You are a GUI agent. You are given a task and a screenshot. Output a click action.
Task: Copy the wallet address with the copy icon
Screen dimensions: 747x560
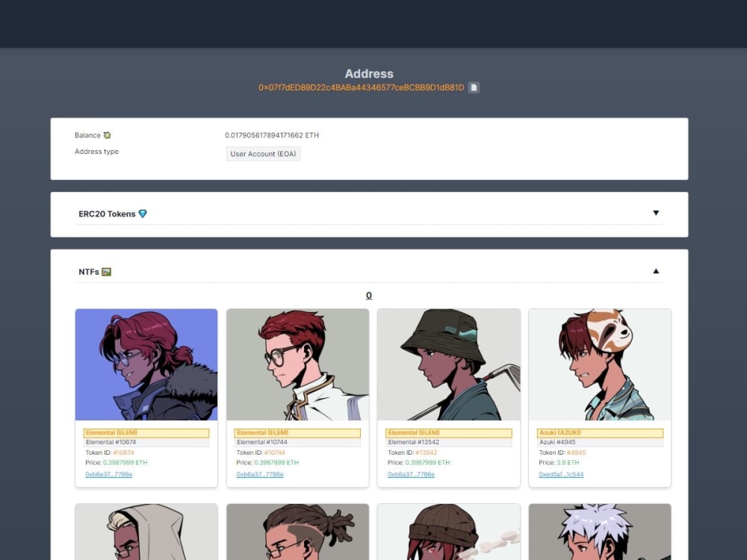474,87
